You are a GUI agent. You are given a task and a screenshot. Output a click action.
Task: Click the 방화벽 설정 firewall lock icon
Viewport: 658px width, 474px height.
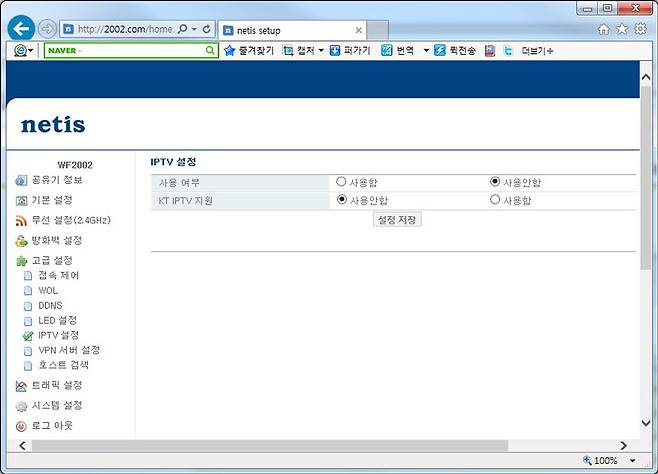coord(21,241)
